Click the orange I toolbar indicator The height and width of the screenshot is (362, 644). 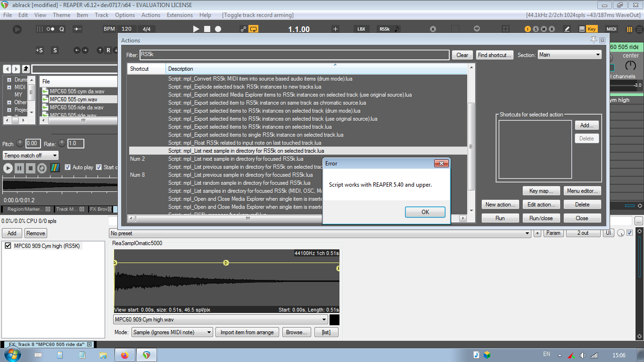[528, 29]
